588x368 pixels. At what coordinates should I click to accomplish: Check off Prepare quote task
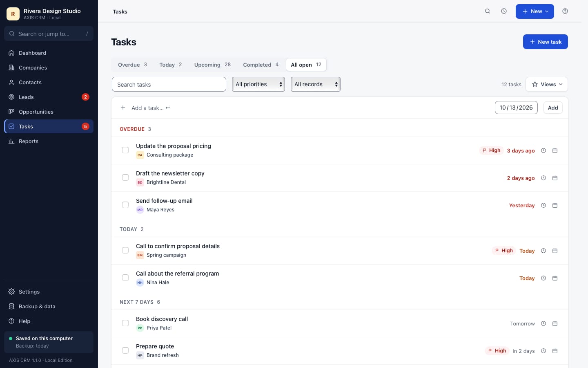click(x=125, y=350)
